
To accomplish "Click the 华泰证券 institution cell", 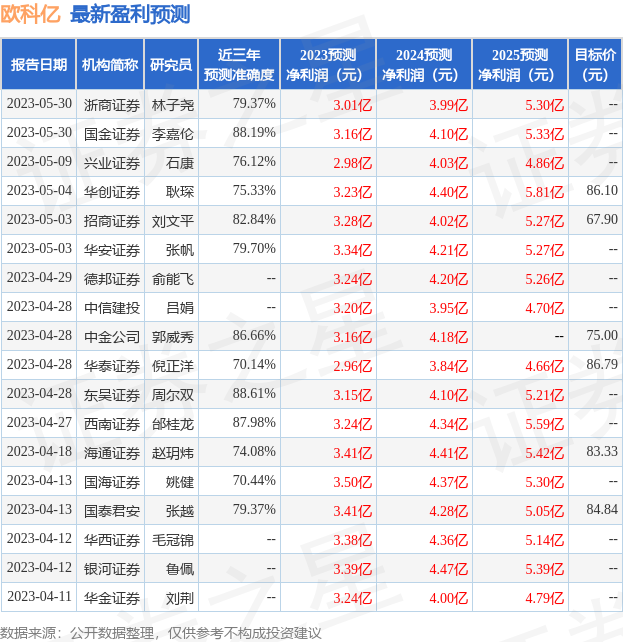I will (112, 366).
